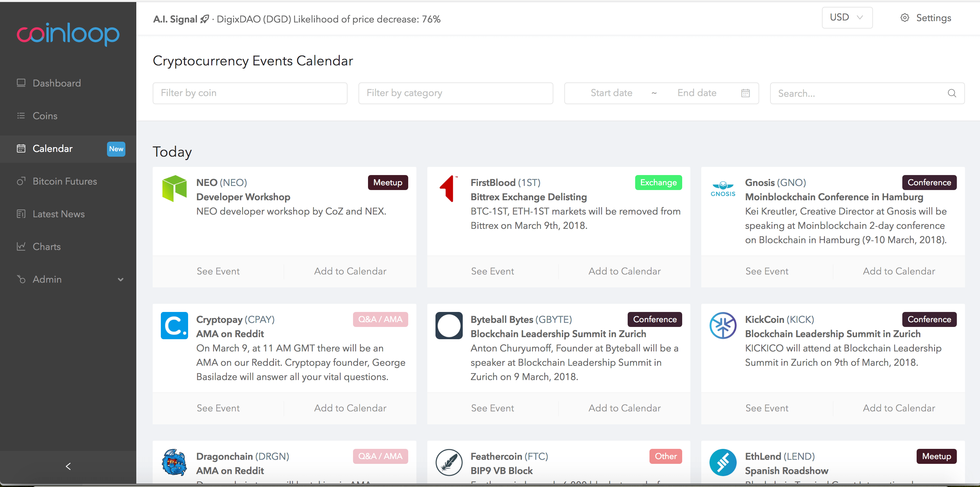Filter events by the Exchange tag on FirstBlood
This screenshot has width=980, height=487.
click(x=658, y=182)
